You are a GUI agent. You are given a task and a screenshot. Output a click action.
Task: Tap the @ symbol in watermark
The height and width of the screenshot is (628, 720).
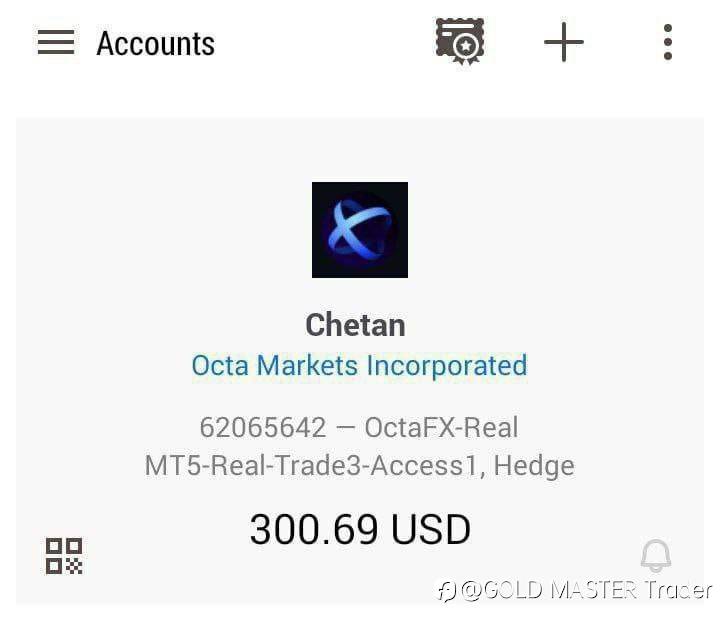tap(471, 590)
